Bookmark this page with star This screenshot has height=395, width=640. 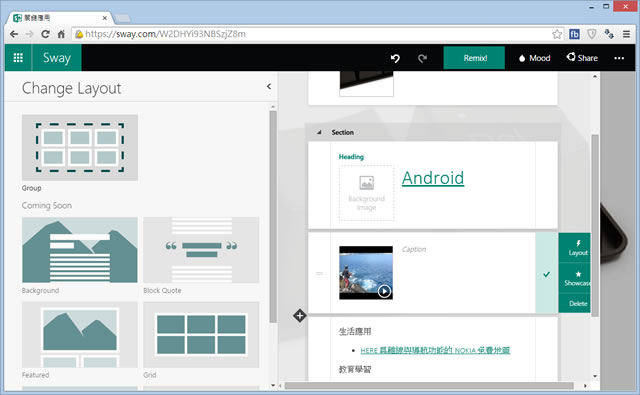(557, 34)
